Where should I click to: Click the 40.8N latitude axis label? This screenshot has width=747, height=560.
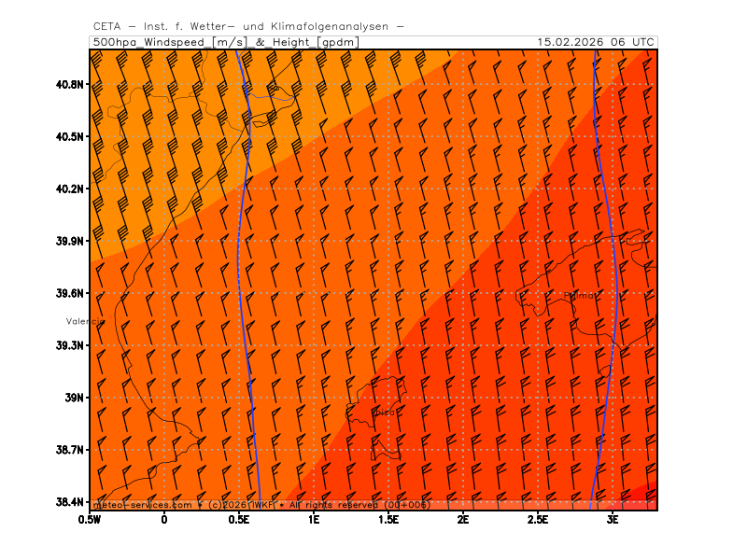70,84
